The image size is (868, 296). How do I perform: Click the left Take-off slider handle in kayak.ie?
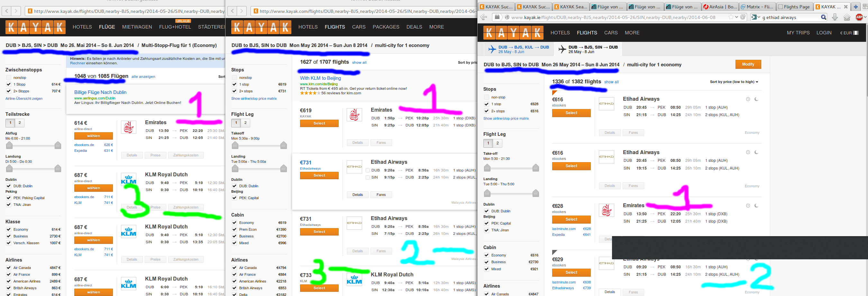487,168
